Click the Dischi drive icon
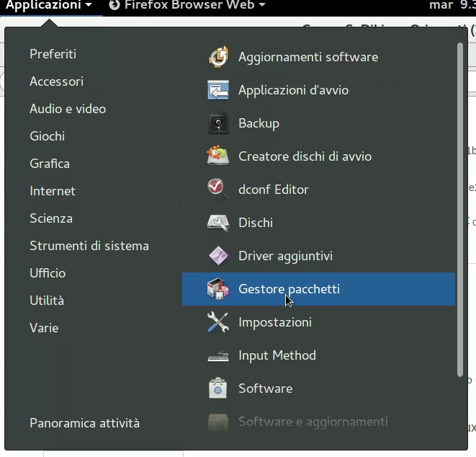 pyautogui.click(x=218, y=223)
